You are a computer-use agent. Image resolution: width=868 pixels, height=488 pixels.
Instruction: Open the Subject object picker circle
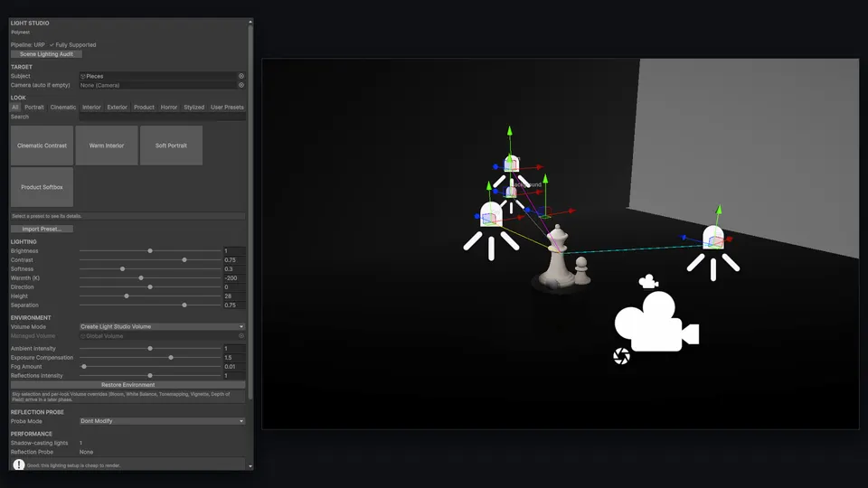[x=241, y=76]
